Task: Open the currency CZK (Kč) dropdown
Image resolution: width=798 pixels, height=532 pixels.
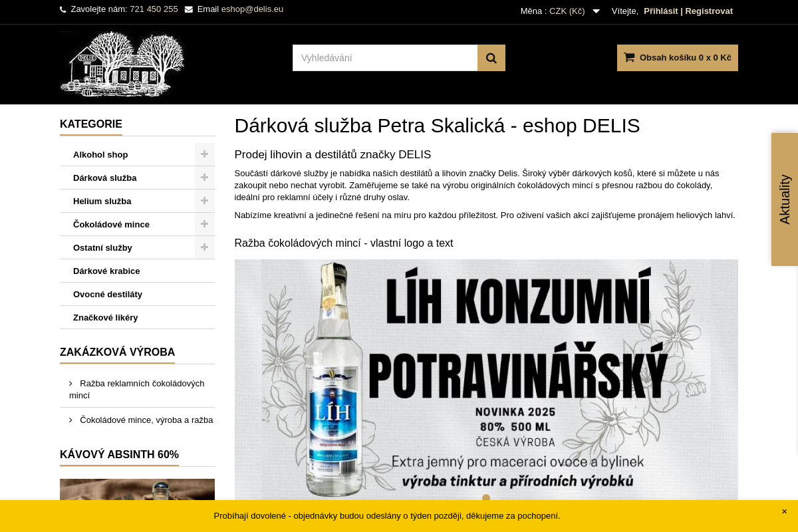Action: (x=560, y=11)
